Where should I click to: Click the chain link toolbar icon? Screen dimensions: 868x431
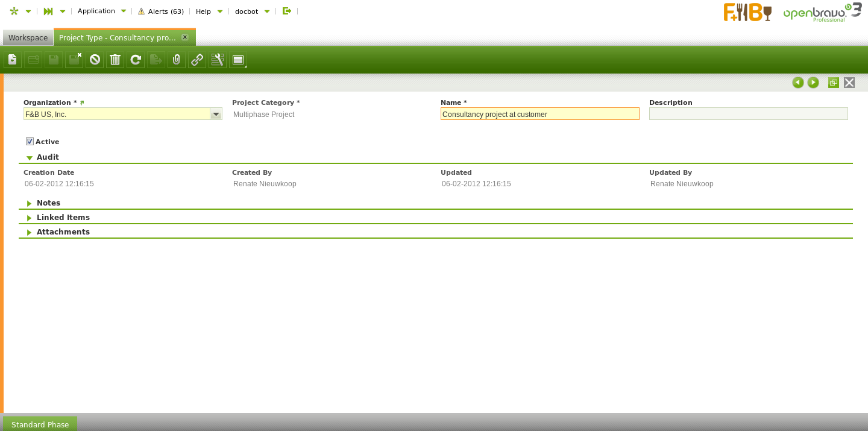(197, 60)
